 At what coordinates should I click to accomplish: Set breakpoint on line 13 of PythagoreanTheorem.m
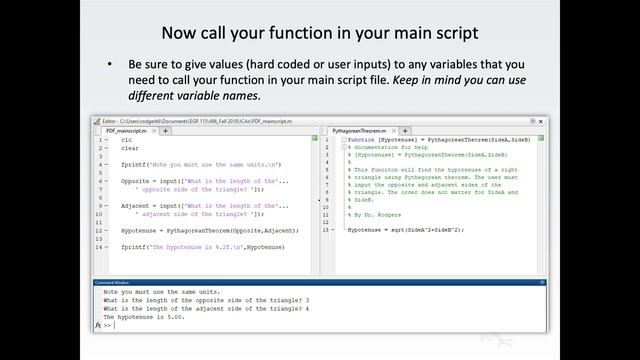pyautogui.click(x=333, y=230)
